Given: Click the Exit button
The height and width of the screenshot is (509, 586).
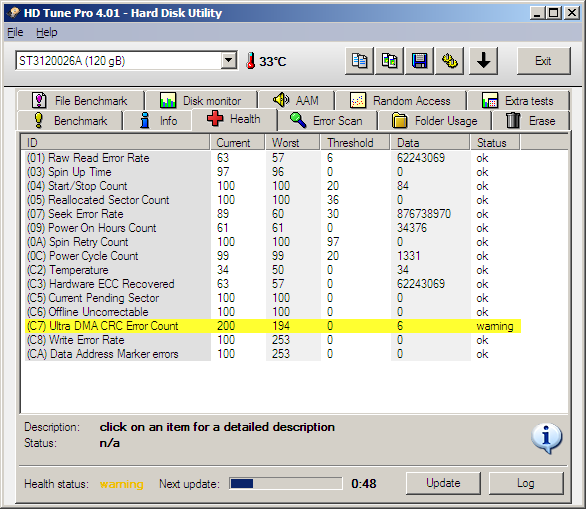Looking at the screenshot, I should coord(543,61).
